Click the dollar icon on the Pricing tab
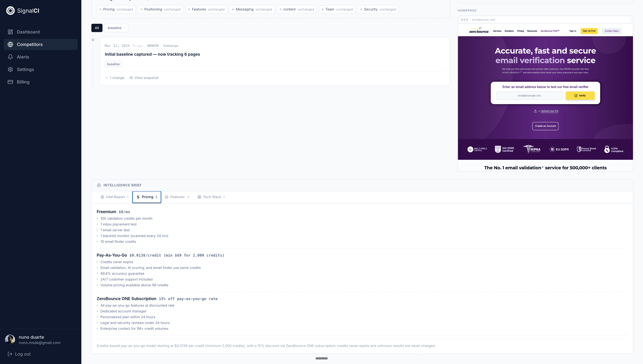643x364 pixels. click(138, 197)
